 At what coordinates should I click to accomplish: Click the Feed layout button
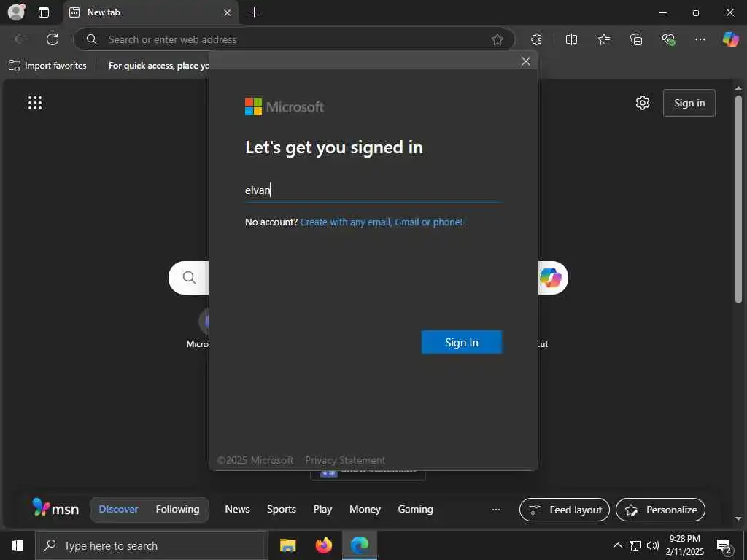[x=564, y=510]
